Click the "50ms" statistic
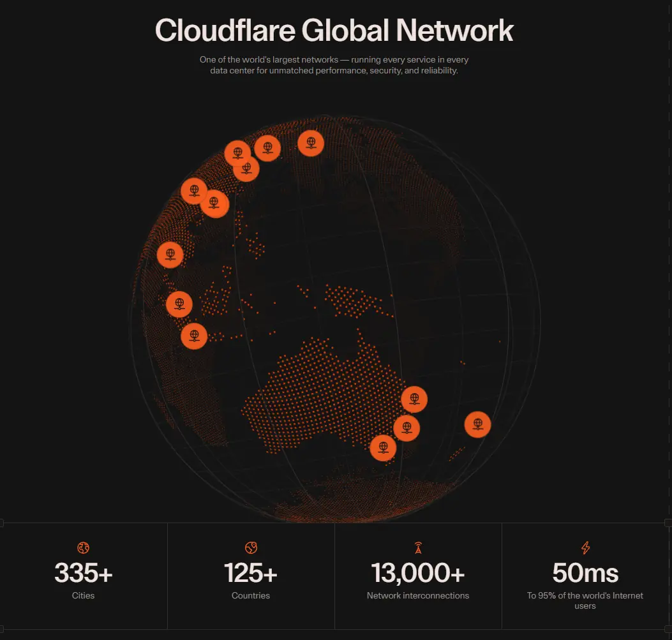672x640 pixels. pyautogui.click(x=585, y=573)
